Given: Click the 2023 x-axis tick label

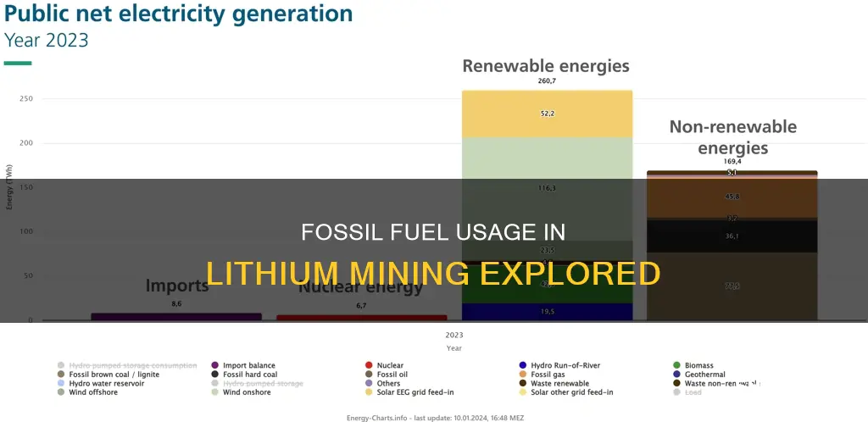Looking at the screenshot, I should (454, 336).
